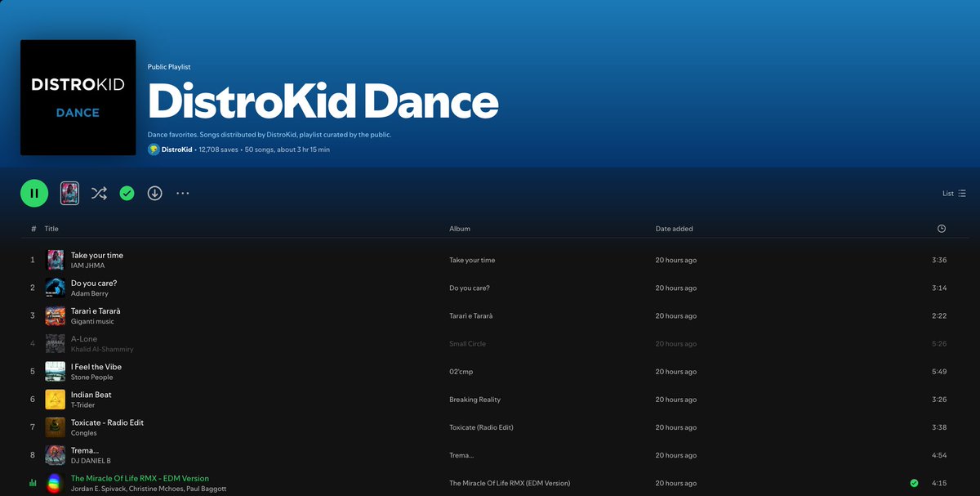Open artist Giganti music
Screen dimensions: 980x496
coord(92,321)
